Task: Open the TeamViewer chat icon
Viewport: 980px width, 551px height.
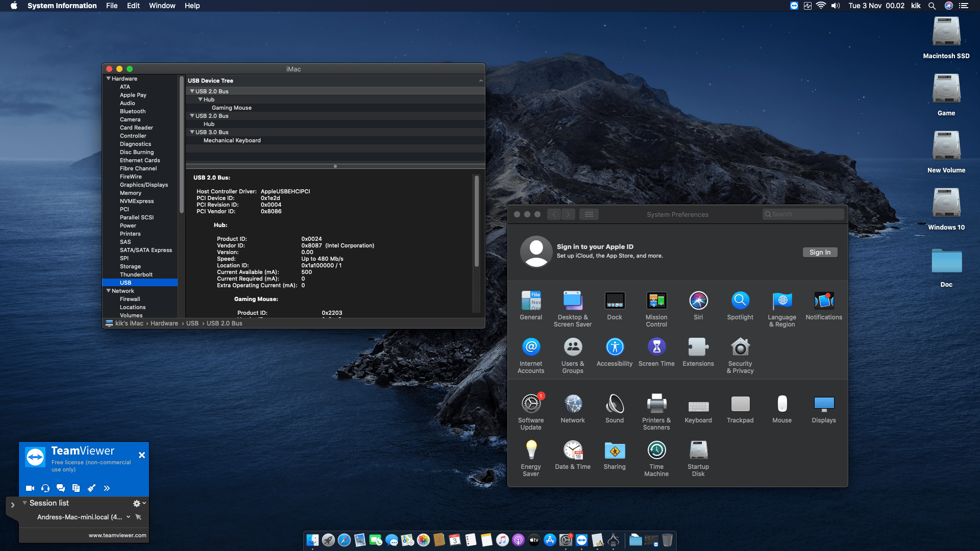Action: pos(61,488)
